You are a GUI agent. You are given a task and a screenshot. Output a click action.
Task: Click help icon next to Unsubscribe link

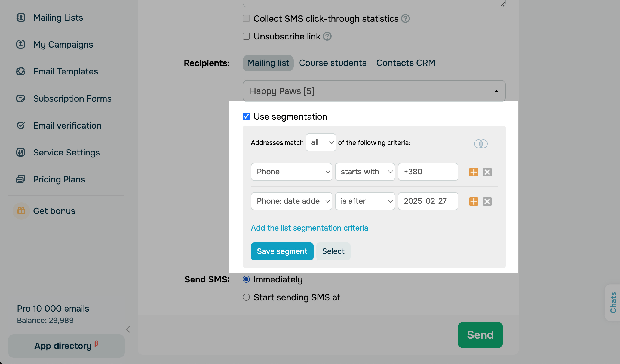[x=327, y=36]
